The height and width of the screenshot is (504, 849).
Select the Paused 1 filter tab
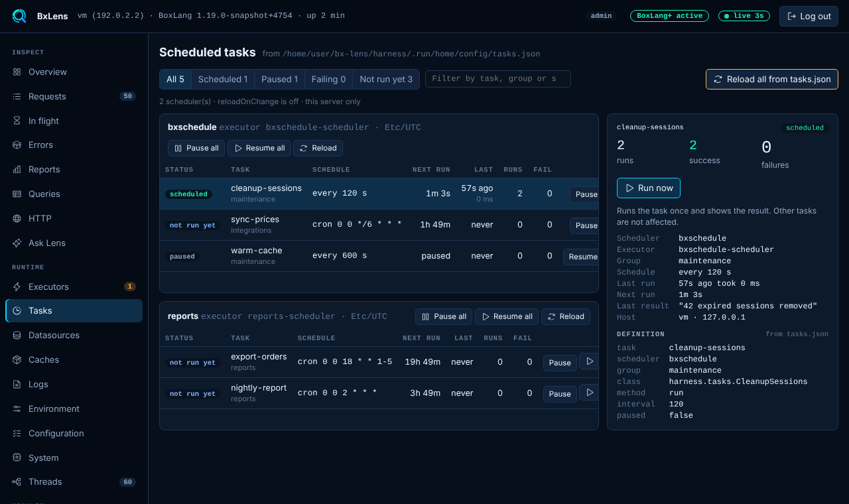click(x=279, y=79)
